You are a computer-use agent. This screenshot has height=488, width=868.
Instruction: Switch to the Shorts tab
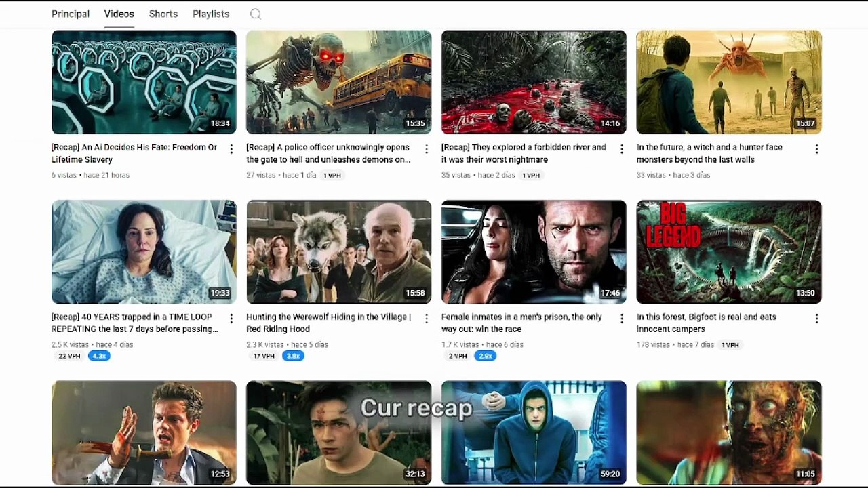[163, 14]
